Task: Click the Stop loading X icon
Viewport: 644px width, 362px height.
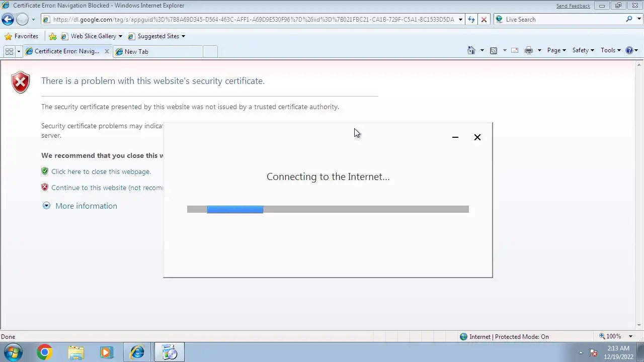Action: [x=484, y=20]
